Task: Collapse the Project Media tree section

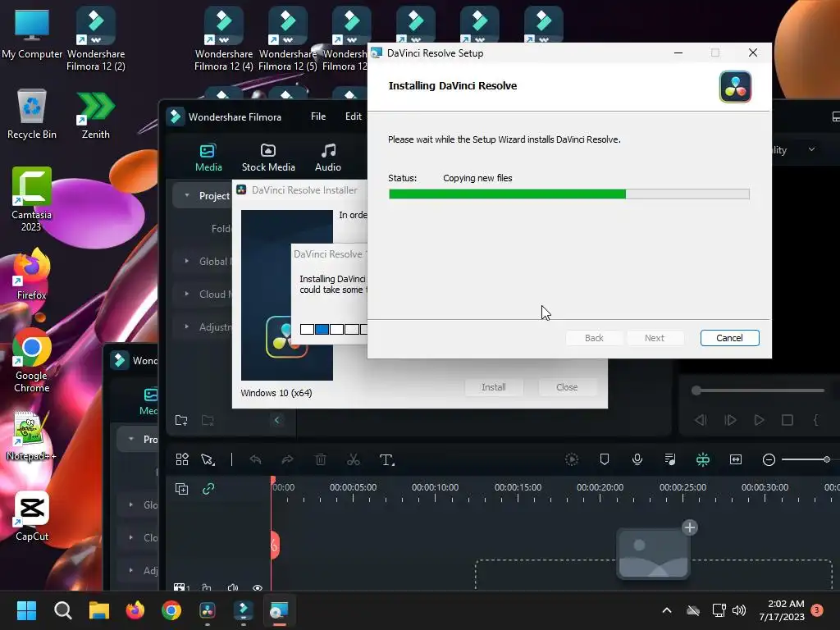Action: [x=187, y=195]
